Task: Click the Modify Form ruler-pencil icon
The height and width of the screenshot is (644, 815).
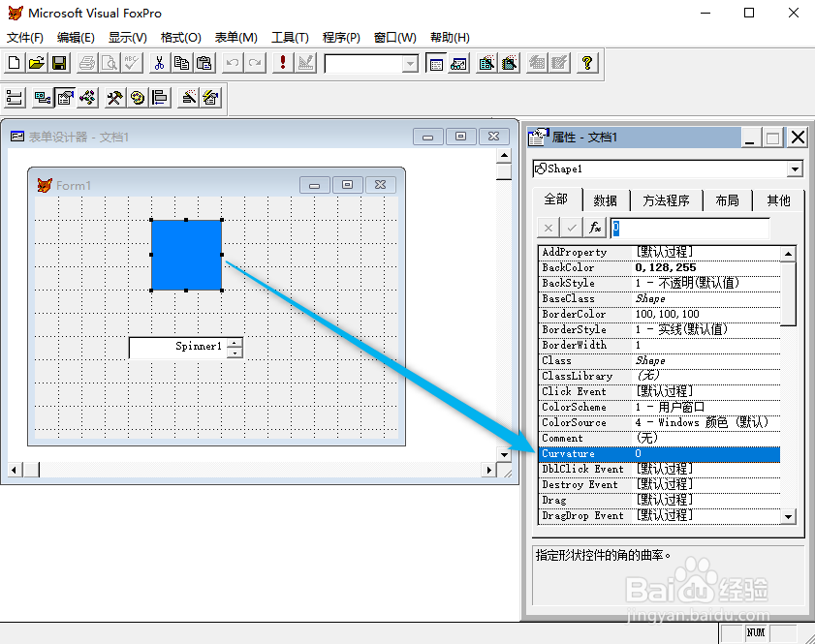Action: pyautogui.click(x=305, y=63)
